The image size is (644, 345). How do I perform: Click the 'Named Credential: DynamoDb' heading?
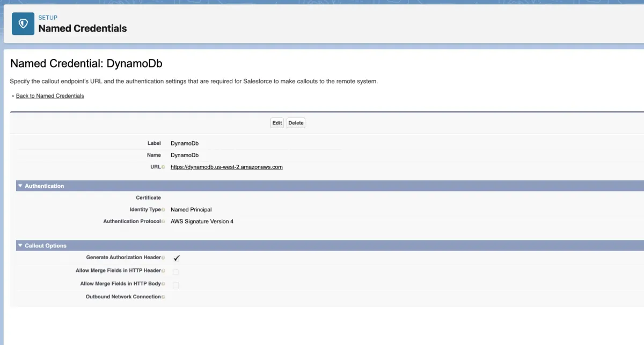tap(86, 63)
